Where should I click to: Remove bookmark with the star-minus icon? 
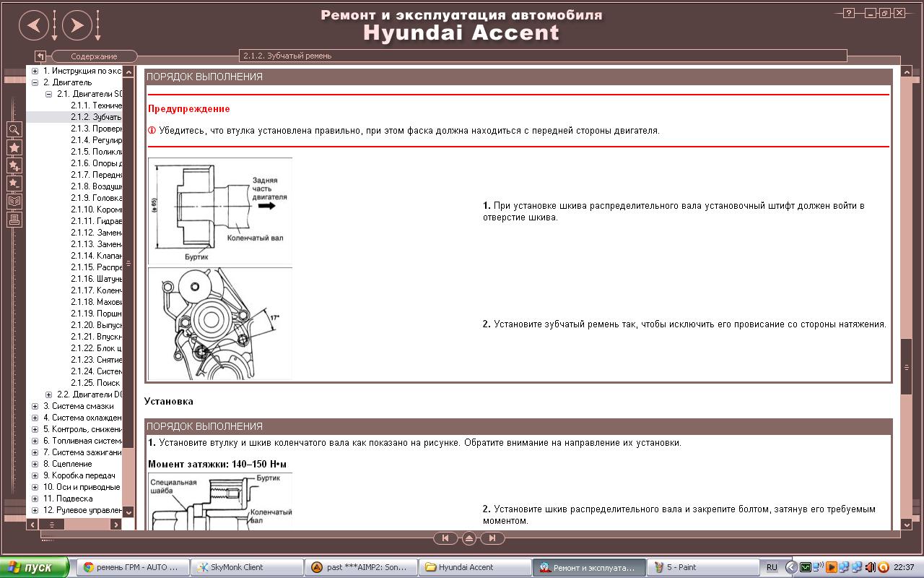[x=14, y=184]
